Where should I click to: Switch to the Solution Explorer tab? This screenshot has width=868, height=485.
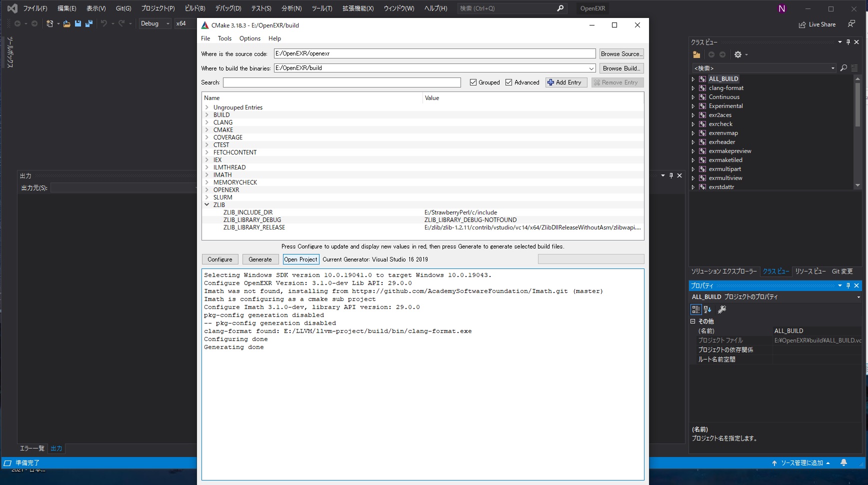723,271
